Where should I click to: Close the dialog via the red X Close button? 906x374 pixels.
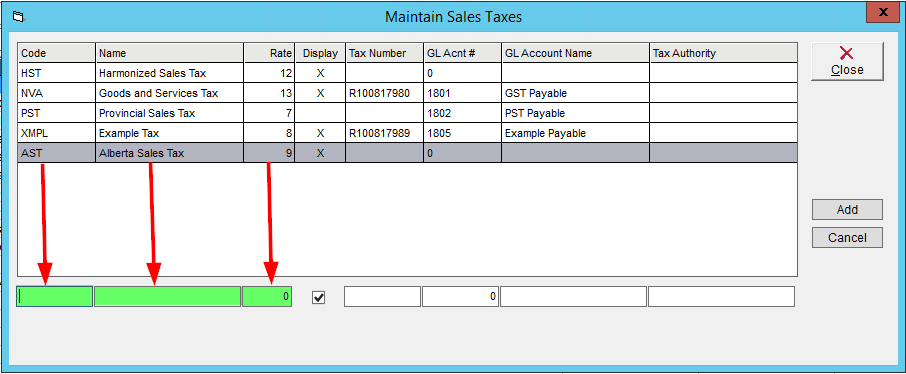(x=847, y=61)
